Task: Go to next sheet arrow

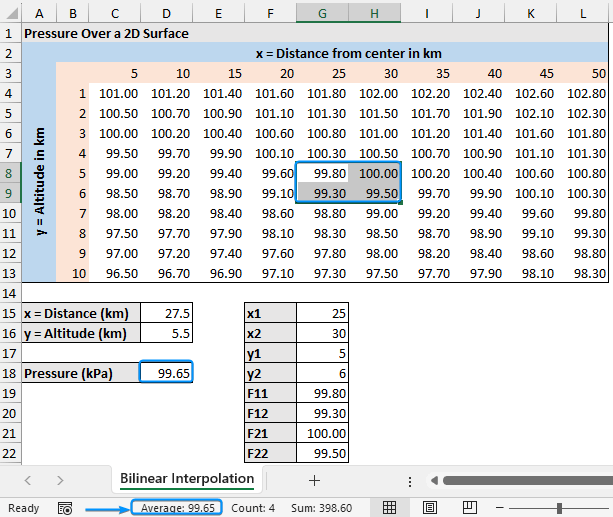Action: [60, 480]
